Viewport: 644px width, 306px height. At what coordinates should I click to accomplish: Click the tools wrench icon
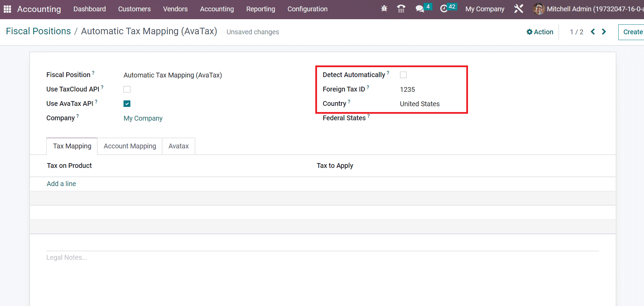(x=518, y=9)
